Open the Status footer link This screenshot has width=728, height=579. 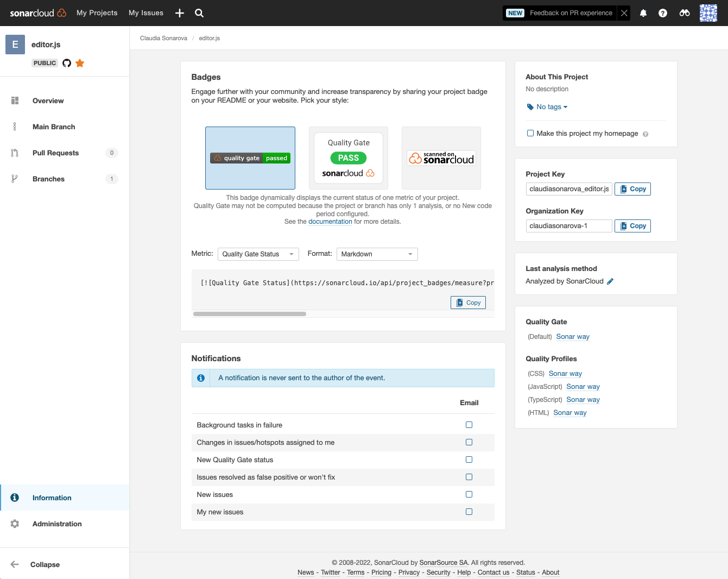pos(526,572)
